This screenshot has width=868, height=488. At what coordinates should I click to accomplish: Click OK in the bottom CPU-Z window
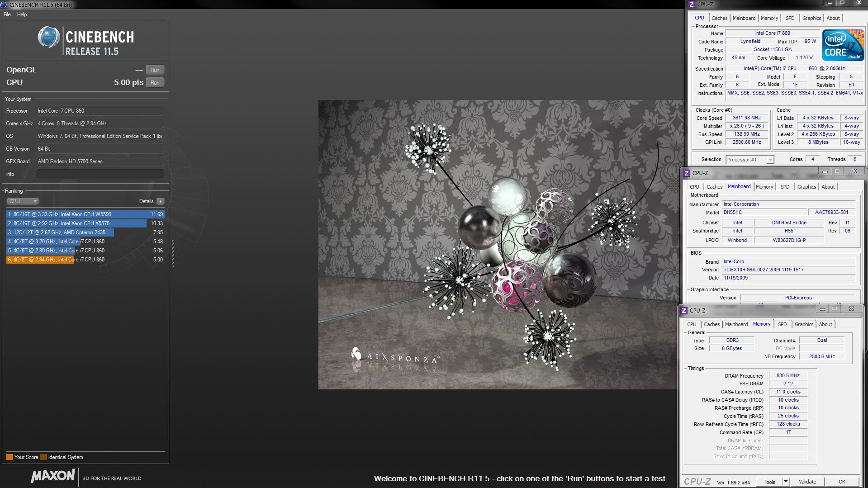tap(842, 482)
